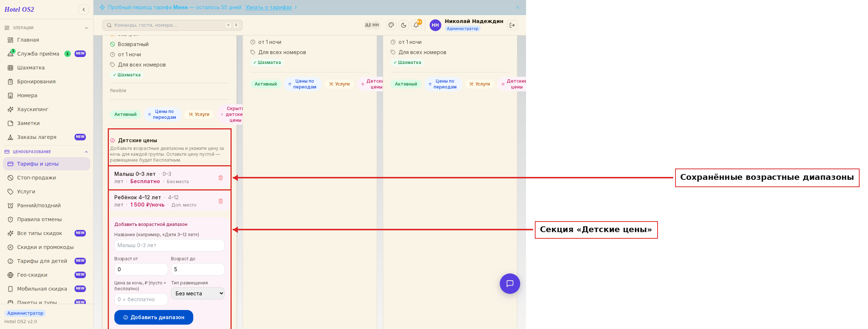The height and width of the screenshot is (329, 868).
Task: Click Услуги in the right tariff card
Action: [480, 84]
